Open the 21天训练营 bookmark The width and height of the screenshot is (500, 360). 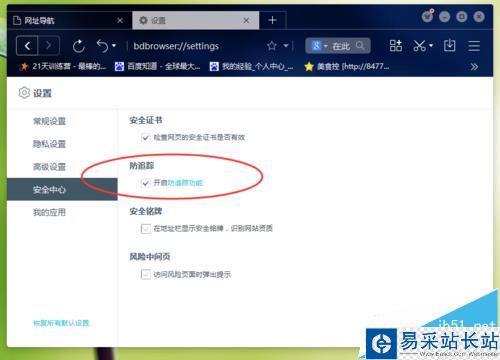tap(63, 66)
